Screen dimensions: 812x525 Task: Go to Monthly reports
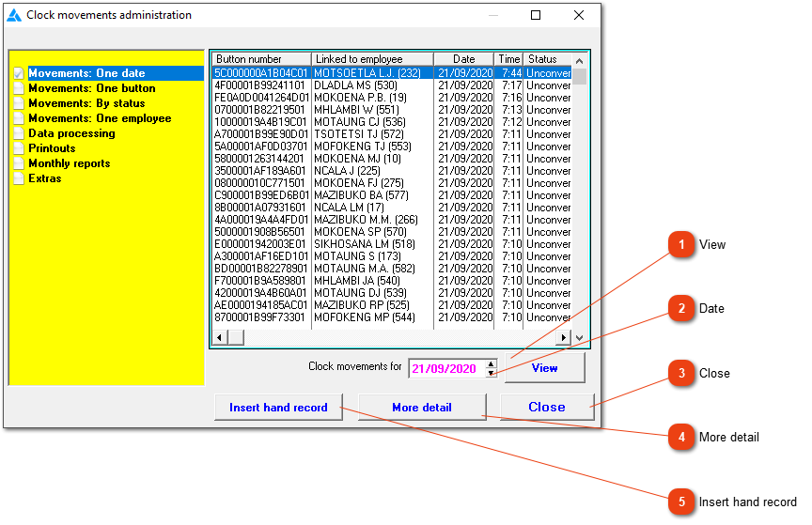[x=70, y=163]
